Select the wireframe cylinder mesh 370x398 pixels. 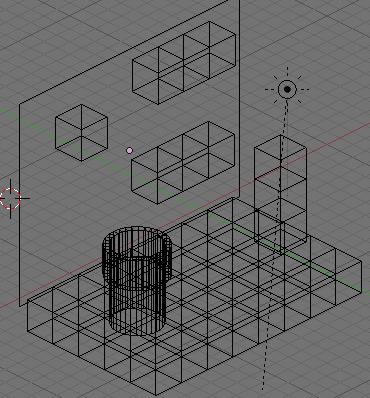coord(136,281)
